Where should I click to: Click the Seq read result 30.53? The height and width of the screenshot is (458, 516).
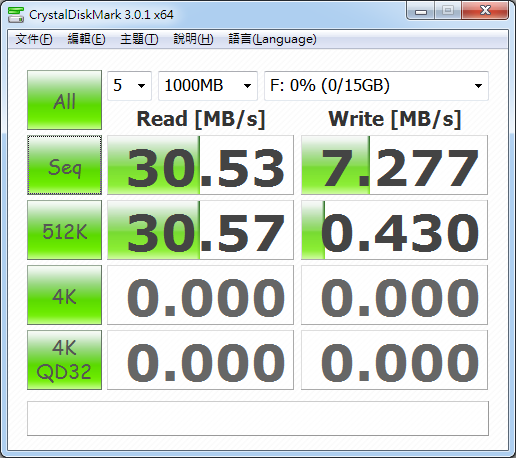[x=200, y=165]
